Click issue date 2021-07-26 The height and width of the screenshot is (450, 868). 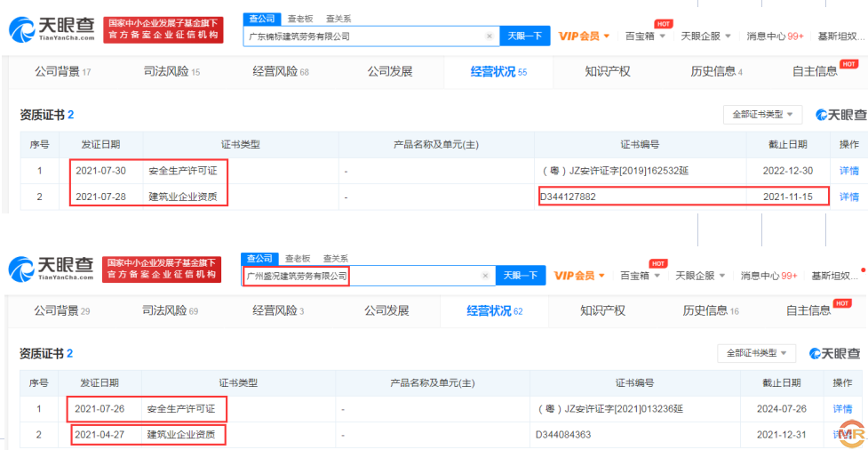click(x=100, y=409)
